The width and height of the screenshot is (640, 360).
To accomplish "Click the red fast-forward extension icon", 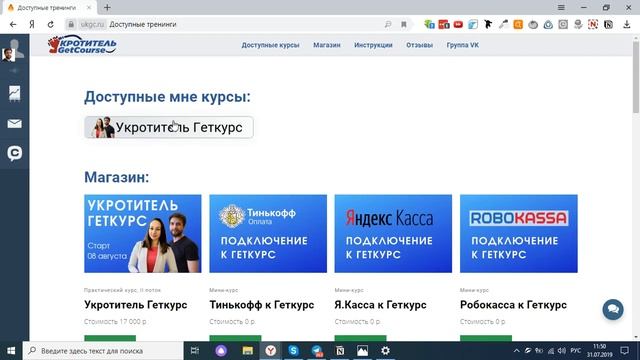I will point(458,24).
